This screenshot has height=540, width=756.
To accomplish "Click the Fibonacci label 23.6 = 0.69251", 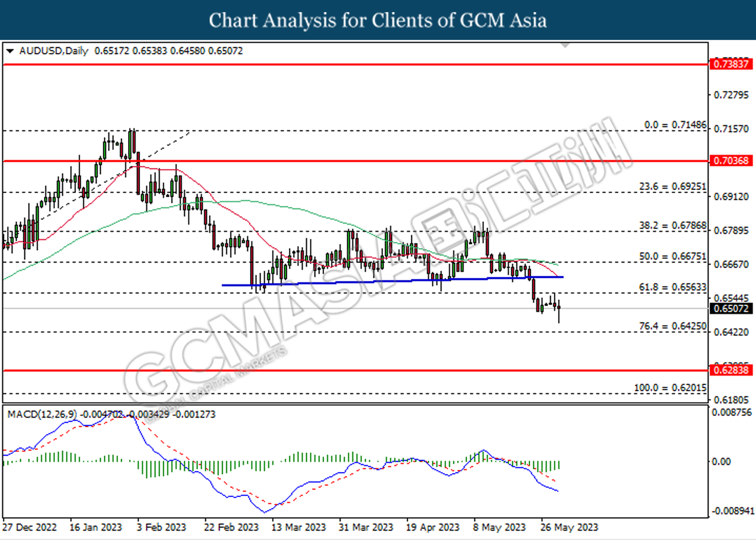I will (x=673, y=187).
